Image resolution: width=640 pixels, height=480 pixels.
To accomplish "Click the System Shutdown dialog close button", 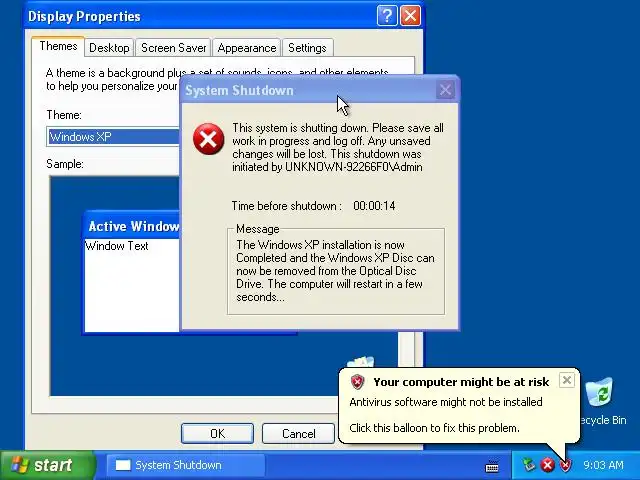I will (445, 90).
